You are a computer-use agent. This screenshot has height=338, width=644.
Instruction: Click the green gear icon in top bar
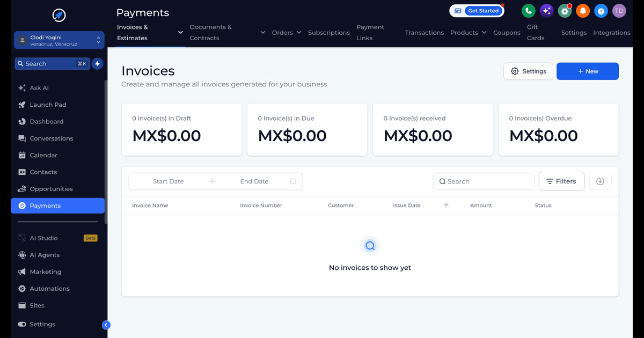click(x=565, y=11)
